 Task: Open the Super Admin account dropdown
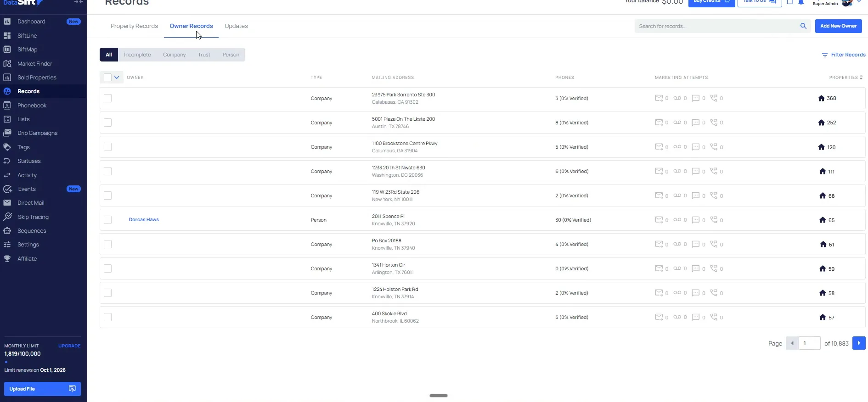pos(859,1)
